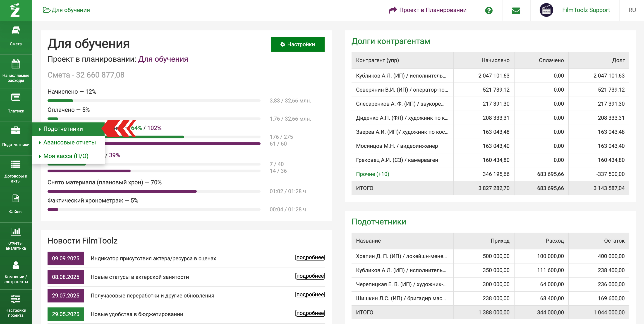Open the Файлы document icon
Screen dimensions: 644x324
16,198
